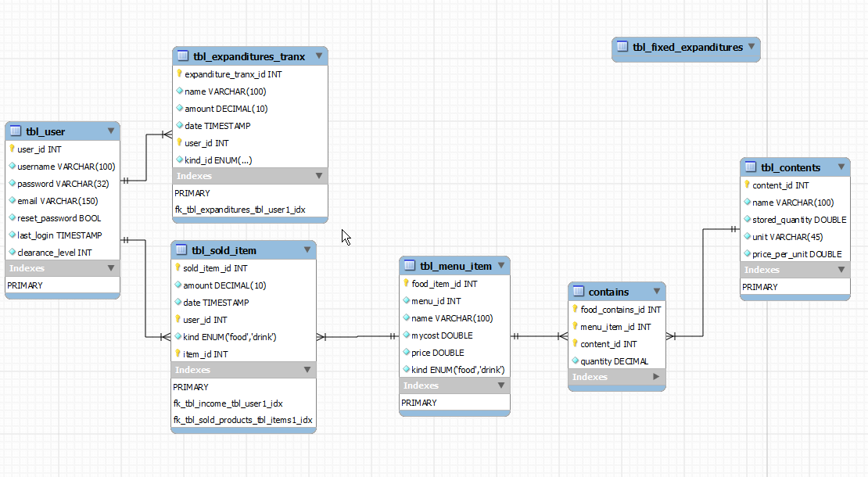Click the tbl_menu_item table icon
This screenshot has width=868, height=477.
click(x=410, y=266)
